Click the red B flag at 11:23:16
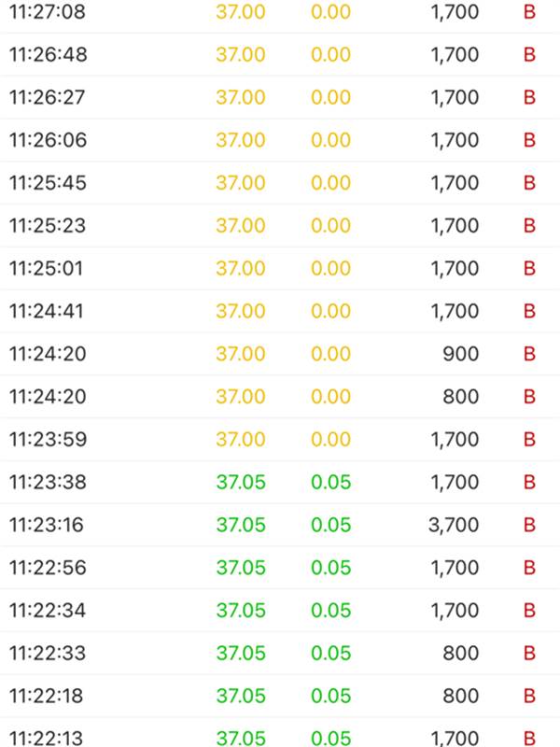The height and width of the screenshot is (747, 560). [x=529, y=525]
